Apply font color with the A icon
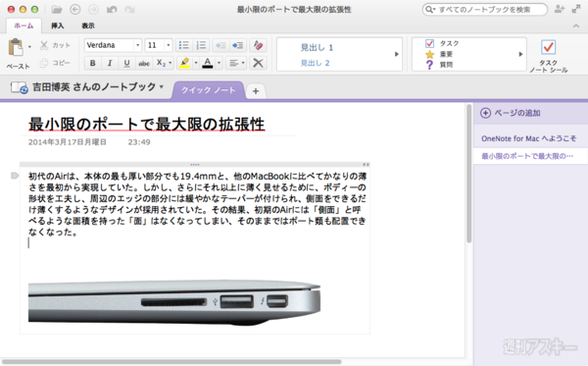Viewport: 588px width, 366px height. coord(208,63)
